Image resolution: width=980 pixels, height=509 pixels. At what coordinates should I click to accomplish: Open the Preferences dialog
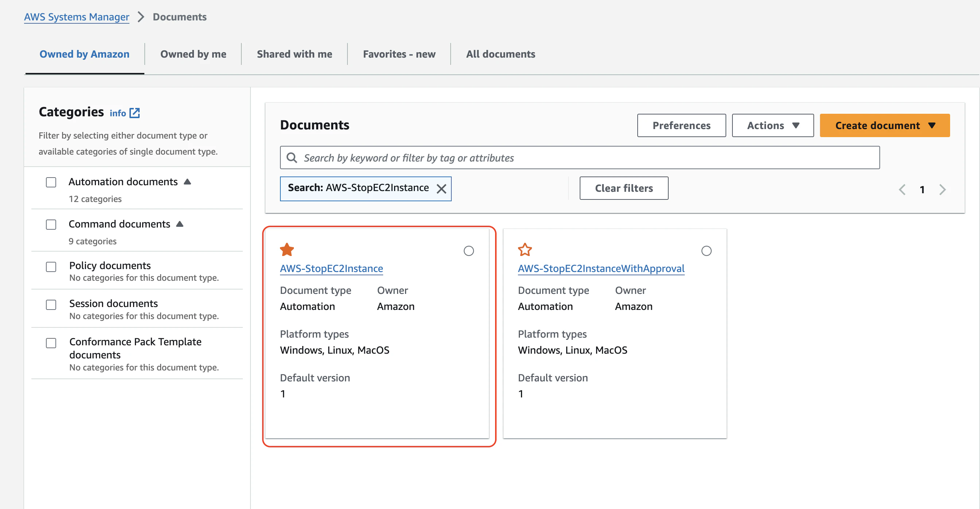point(681,125)
